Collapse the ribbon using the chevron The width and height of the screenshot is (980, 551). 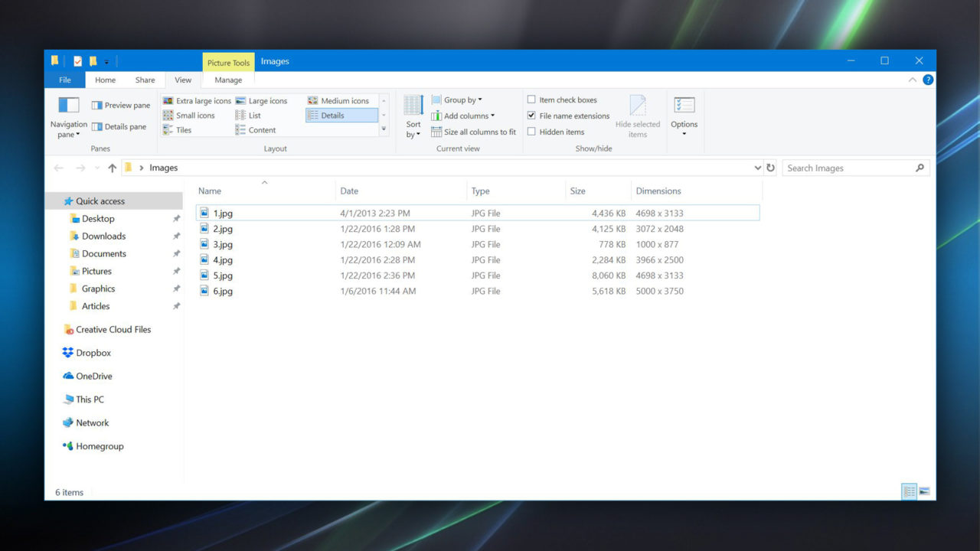[912, 79]
